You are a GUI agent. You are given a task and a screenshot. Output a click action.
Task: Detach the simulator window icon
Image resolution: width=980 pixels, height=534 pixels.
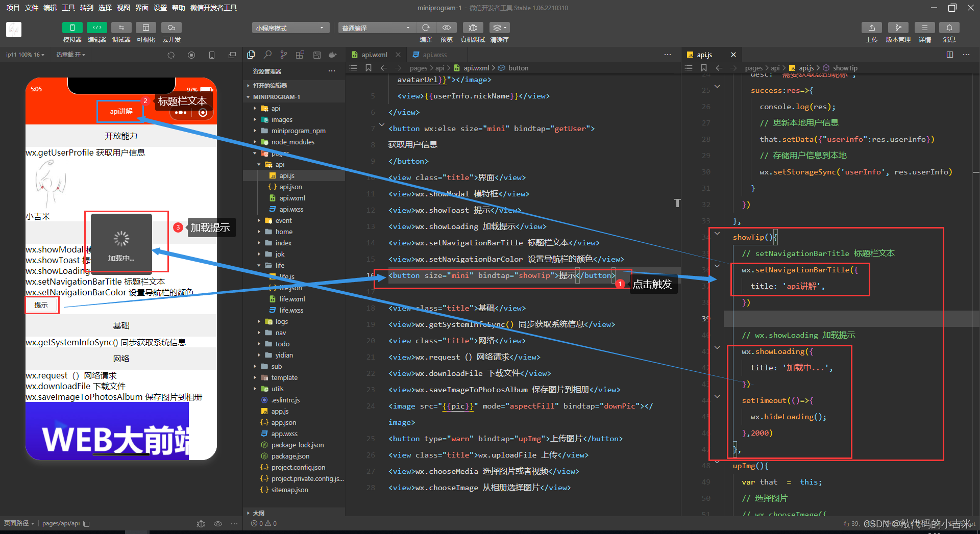(232, 55)
